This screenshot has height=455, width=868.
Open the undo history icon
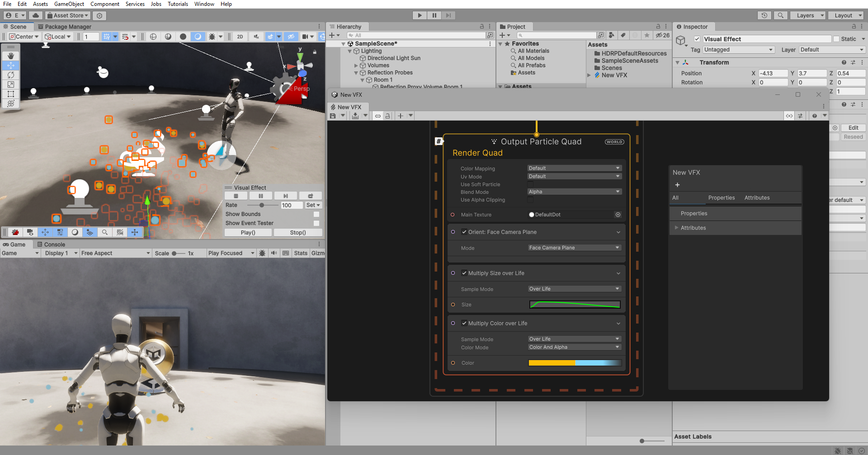click(x=764, y=15)
